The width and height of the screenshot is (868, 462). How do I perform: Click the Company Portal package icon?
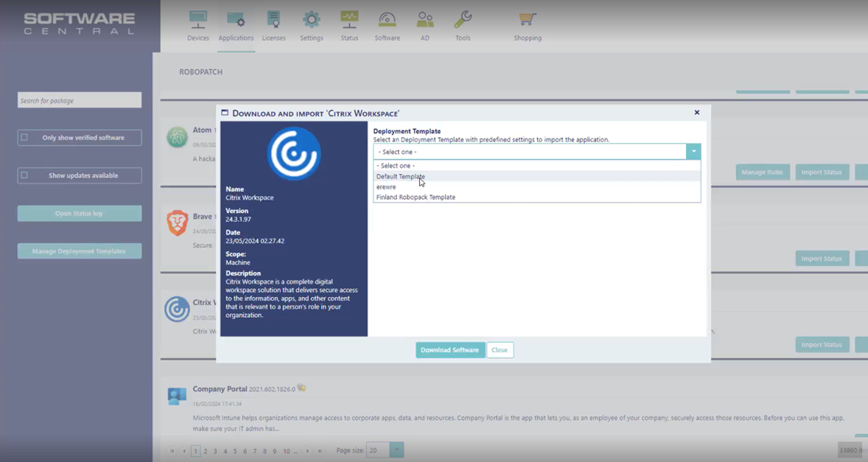click(177, 395)
